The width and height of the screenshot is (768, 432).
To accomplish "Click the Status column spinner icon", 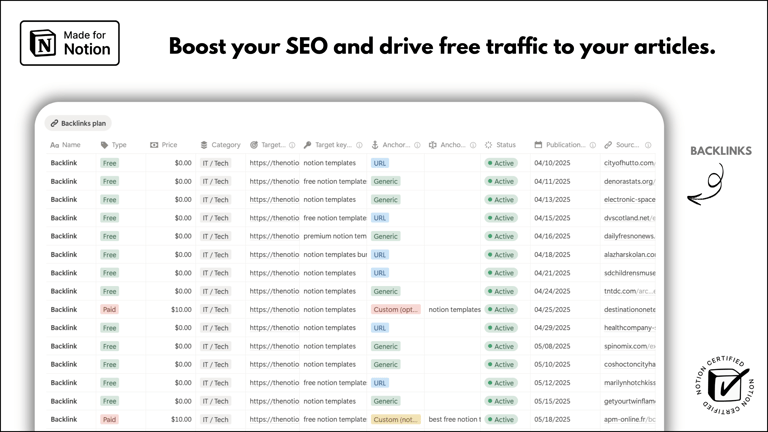I will pos(488,145).
